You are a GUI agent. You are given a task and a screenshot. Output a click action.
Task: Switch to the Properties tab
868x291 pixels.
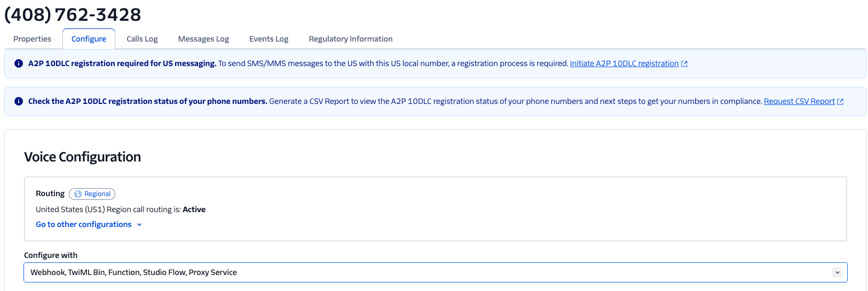tap(32, 39)
